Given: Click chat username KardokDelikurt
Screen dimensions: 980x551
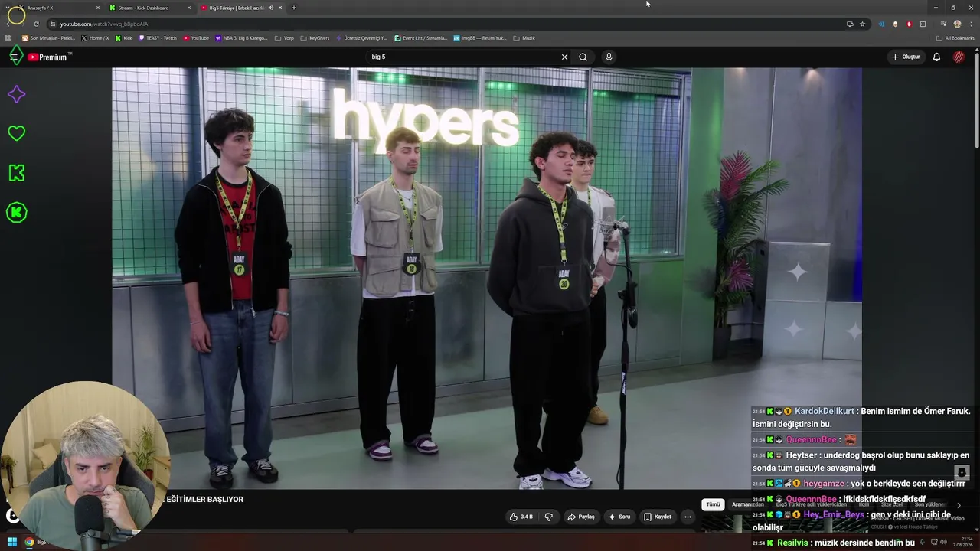Looking at the screenshot, I should pos(825,411).
